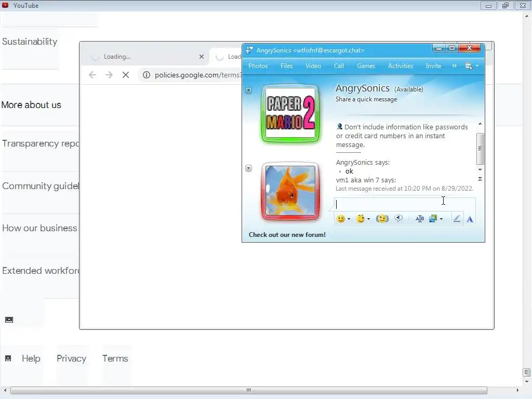Open the wink picker icon
This screenshot has height=399, width=532.
click(x=361, y=219)
